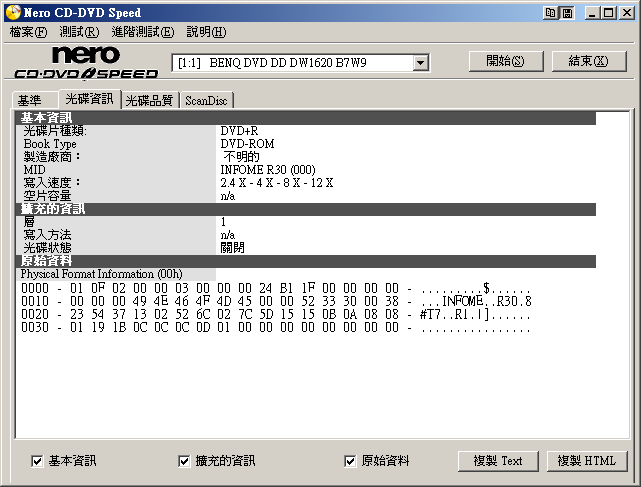641x487 pixels.
Task: Open the 進階測試(E) menu
Action: point(143,32)
